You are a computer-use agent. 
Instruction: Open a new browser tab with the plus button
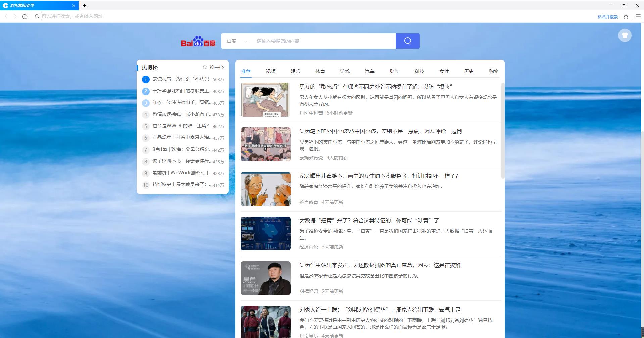point(85,5)
